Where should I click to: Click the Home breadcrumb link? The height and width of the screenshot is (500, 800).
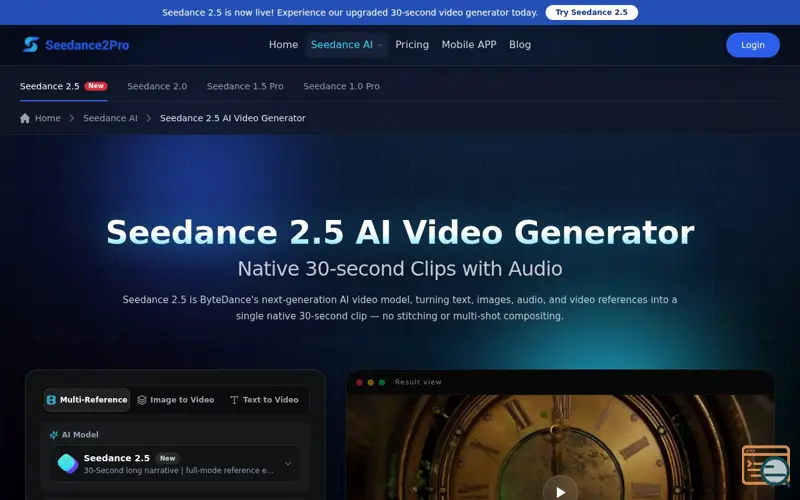[x=48, y=118]
